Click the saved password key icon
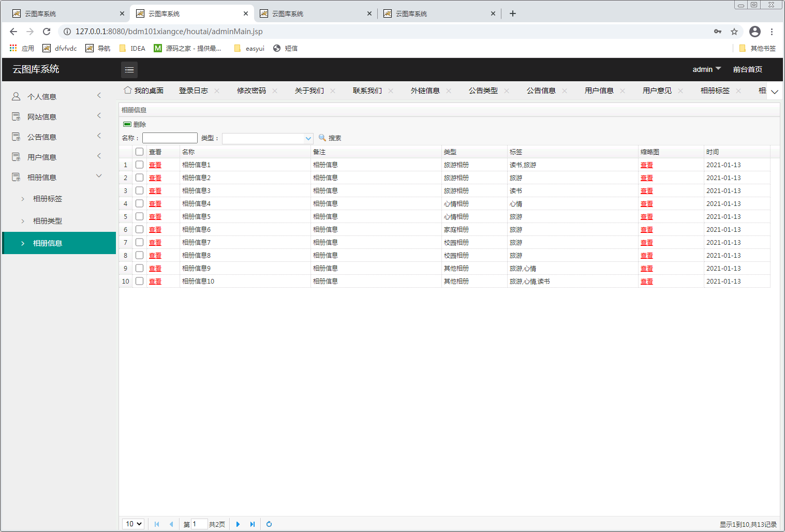The height and width of the screenshot is (532, 785). pos(718,32)
